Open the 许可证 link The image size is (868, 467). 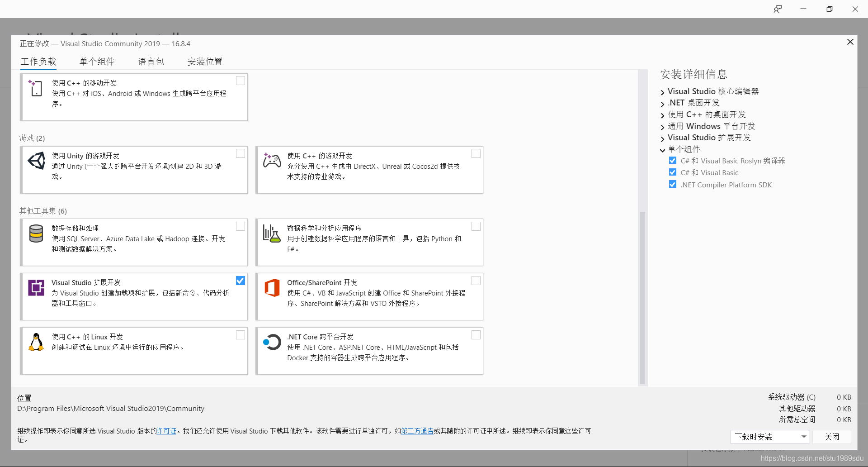[x=166, y=431]
